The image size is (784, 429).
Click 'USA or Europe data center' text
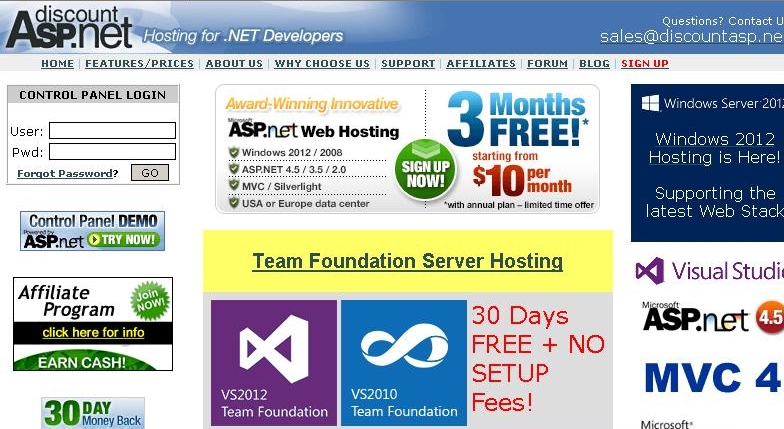(x=306, y=204)
